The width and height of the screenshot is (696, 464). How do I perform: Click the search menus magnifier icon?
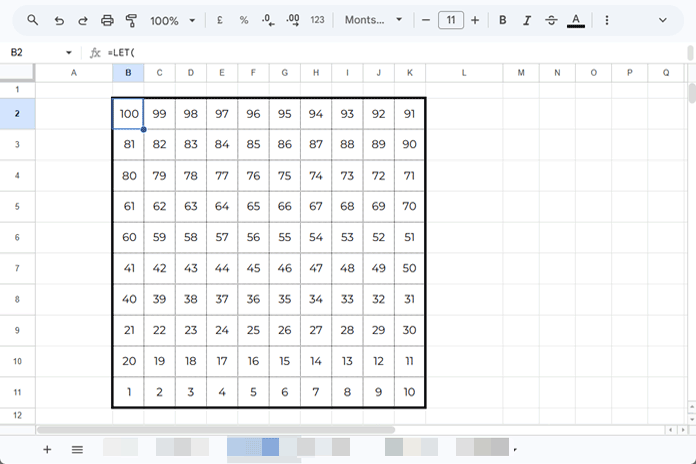click(x=32, y=20)
